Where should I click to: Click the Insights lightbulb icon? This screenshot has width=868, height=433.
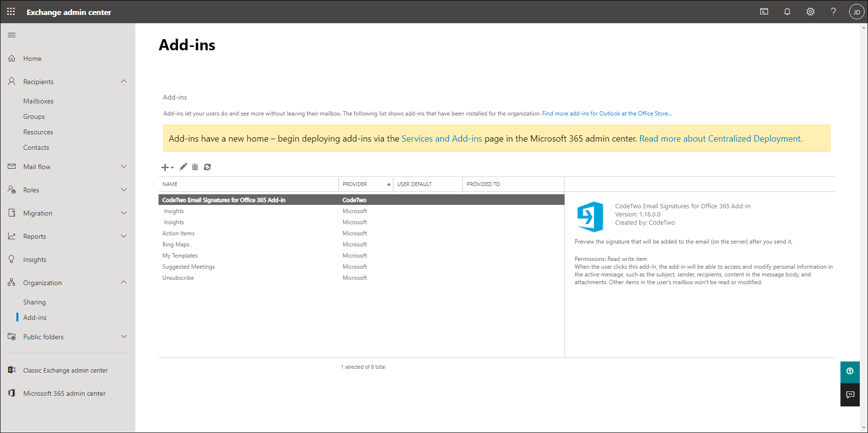(12, 259)
